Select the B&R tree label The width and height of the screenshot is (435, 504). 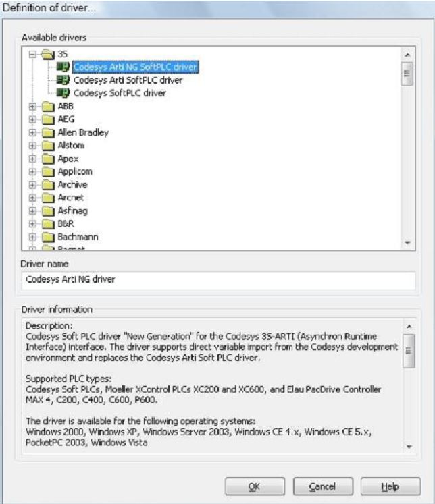[66, 224]
